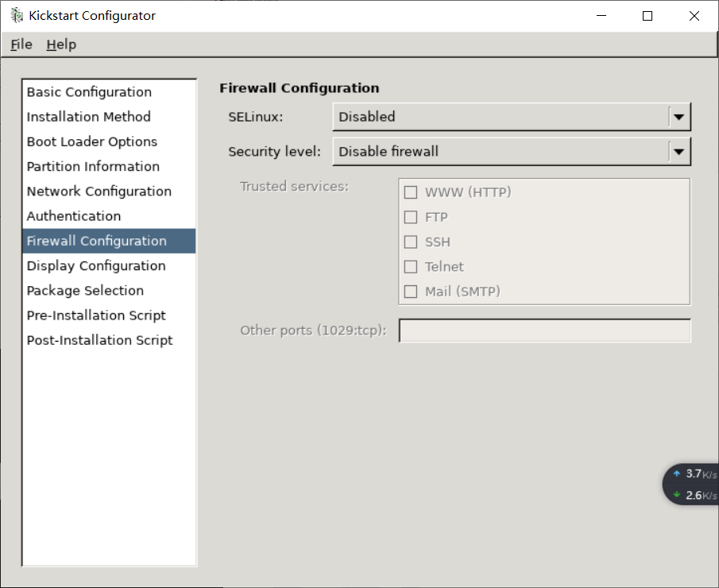Switch to Partition Information
The image size is (719, 588).
pos(93,166)
